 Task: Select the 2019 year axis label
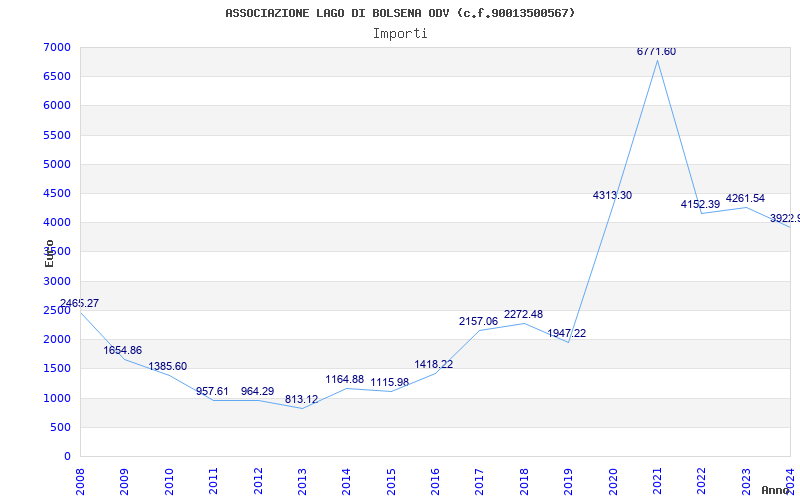click(x=568, y=482)
